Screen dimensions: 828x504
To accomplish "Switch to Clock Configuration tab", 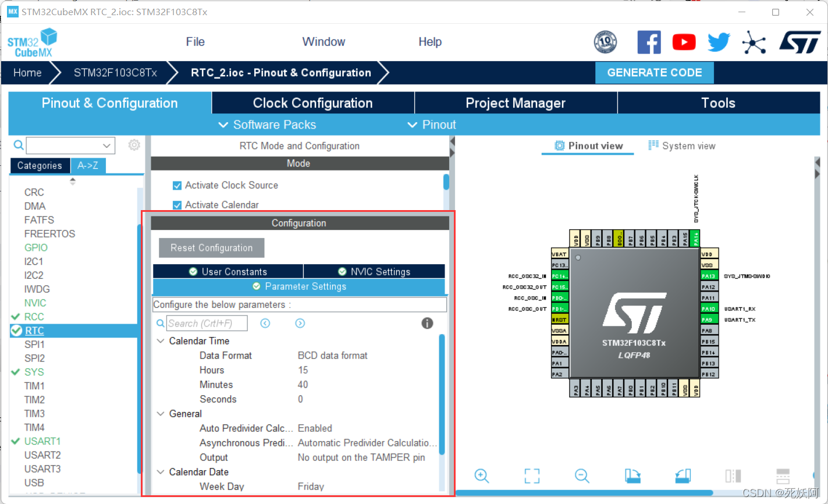I will [x=312, y=103].
